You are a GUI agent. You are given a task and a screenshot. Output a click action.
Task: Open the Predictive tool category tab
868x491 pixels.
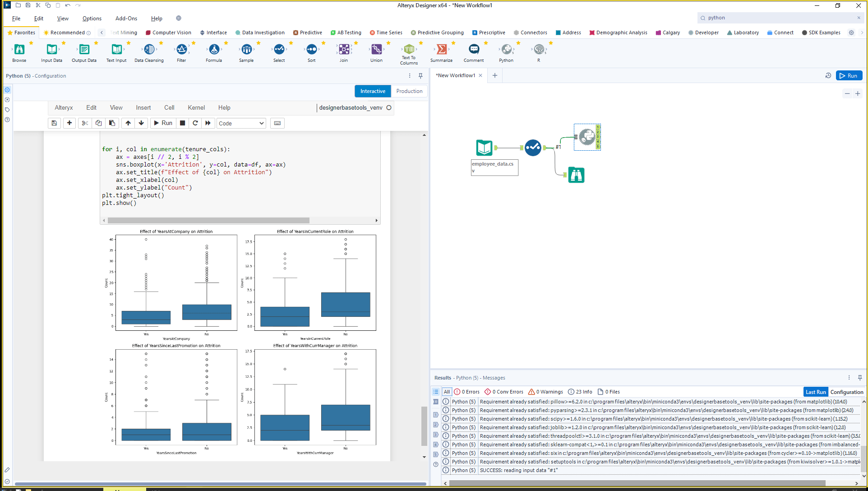pyautogui.click(x=308, y=32)
